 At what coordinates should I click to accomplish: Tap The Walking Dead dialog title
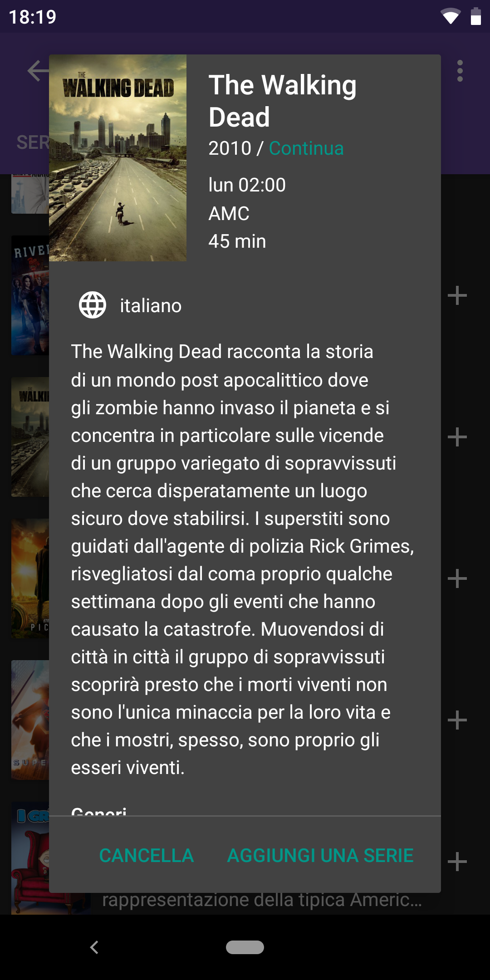click(x=282, y=101)
